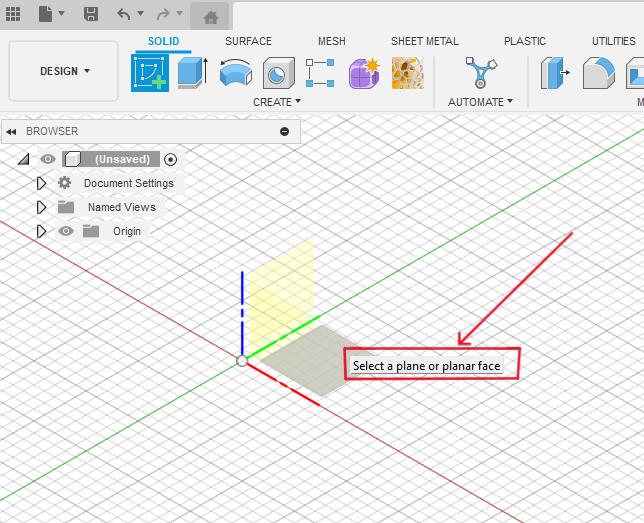644x523 pixels.
Task: Select the Volumetric Lattice tool
Action: [407, 73]
